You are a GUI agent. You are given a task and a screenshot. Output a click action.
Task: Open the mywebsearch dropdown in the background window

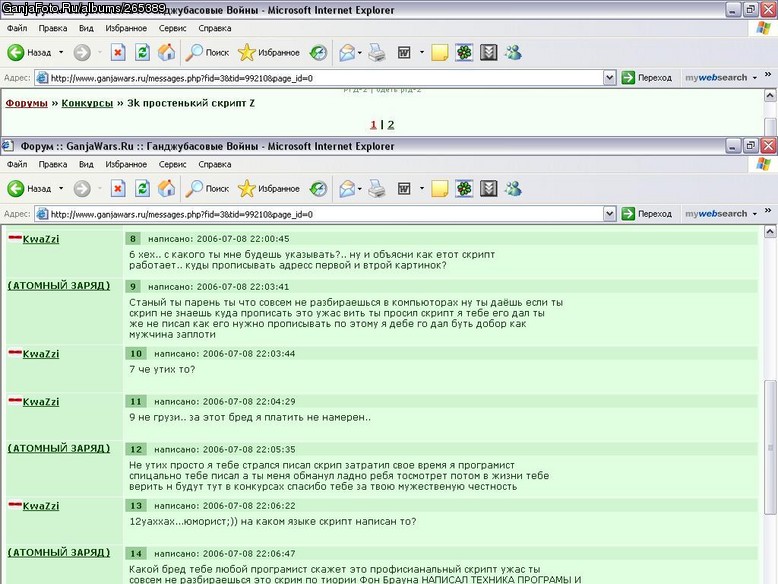pos(755,77)
